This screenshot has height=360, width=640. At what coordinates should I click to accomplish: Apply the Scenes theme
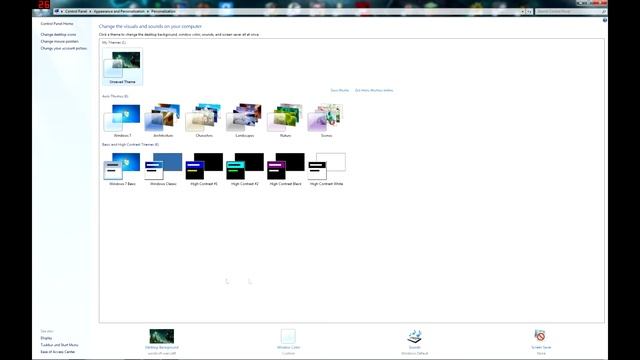[x=327, y=120]
